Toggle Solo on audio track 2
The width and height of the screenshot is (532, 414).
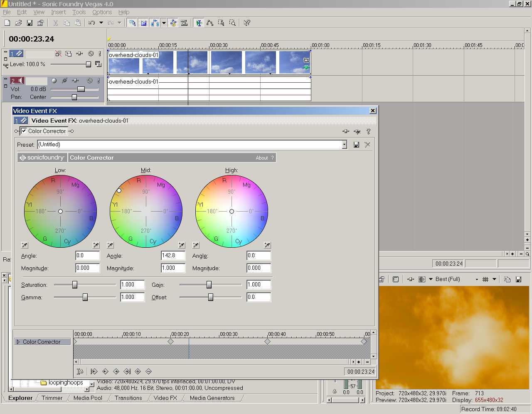[x=99, y=81]
